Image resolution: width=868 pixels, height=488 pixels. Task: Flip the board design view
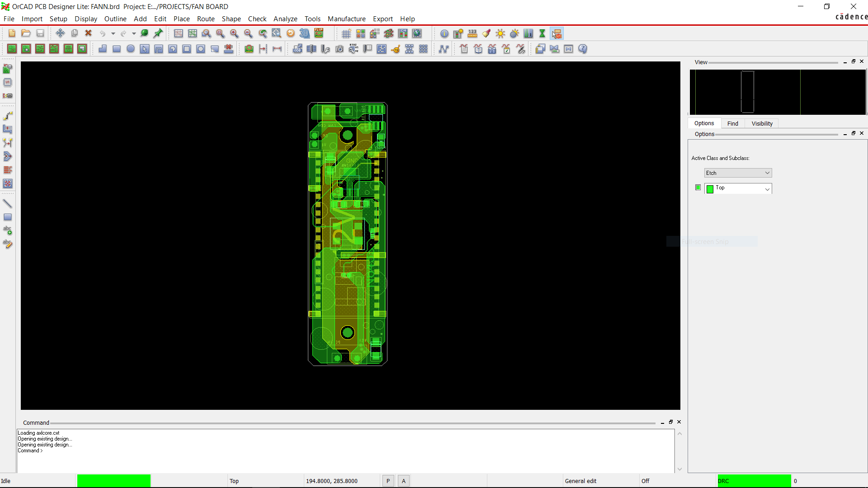(x=319, y=33)
